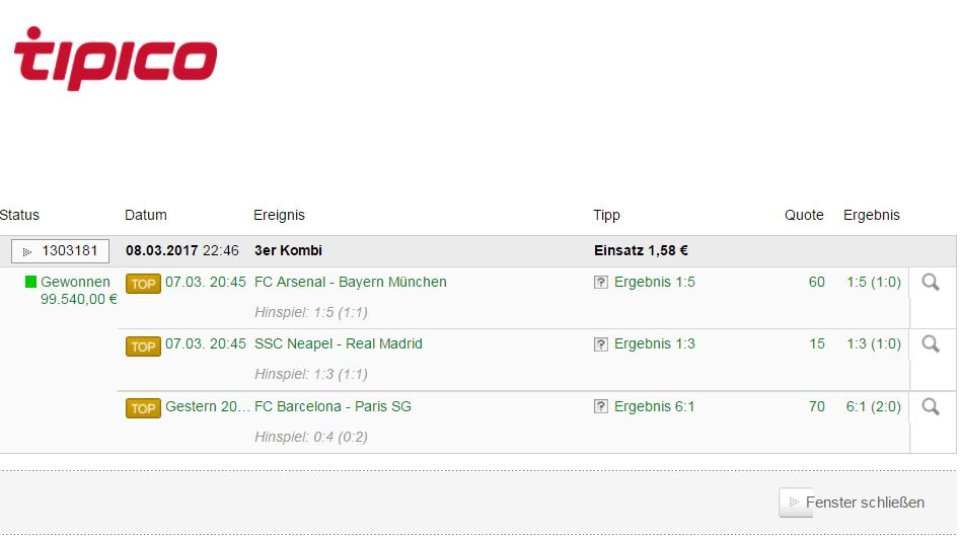Screen dimensions: 960x540
Task: Click the green Gewonnen status indicator
Action: pos(31,282)
